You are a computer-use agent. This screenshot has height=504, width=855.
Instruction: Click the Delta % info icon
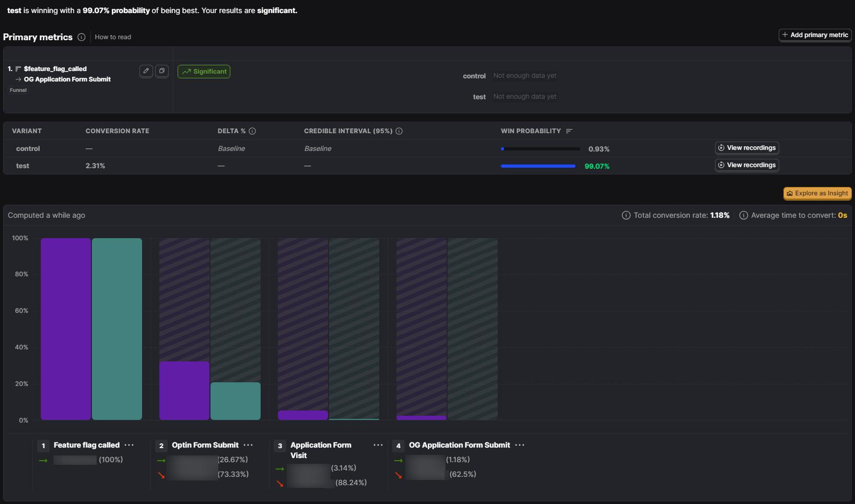[x=252, y=131]
